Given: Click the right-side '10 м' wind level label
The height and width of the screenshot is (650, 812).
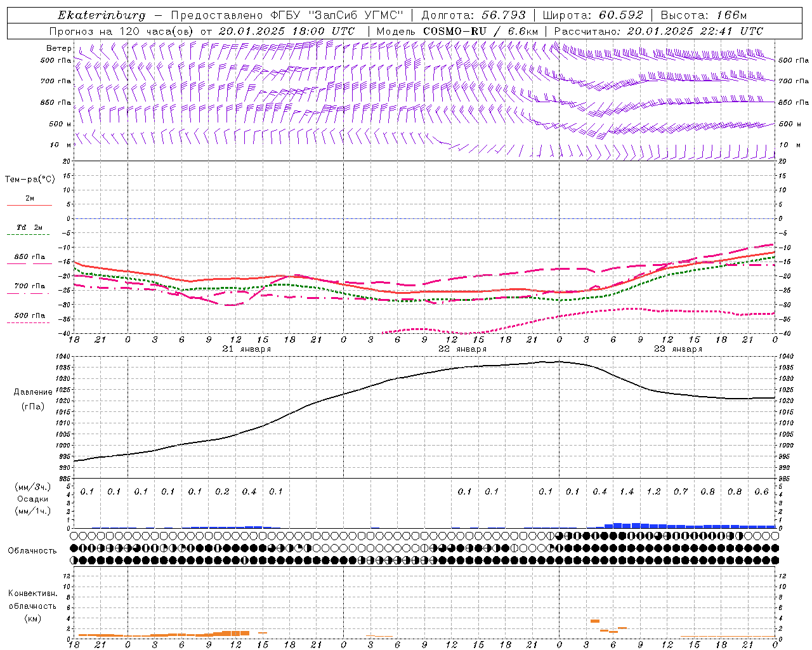Looking at the screenshot, I should (x=789, y=145).
